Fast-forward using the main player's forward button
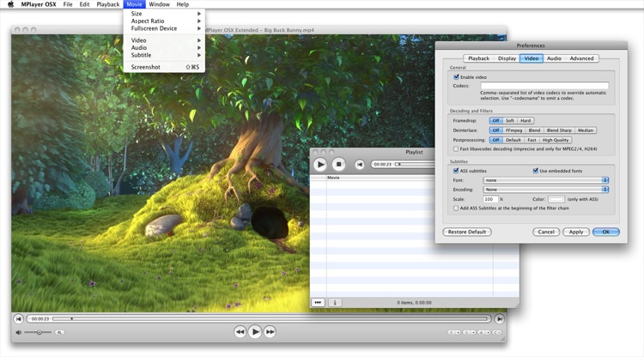The width and height of the screenshot is (644, 357). coord(270,331)
